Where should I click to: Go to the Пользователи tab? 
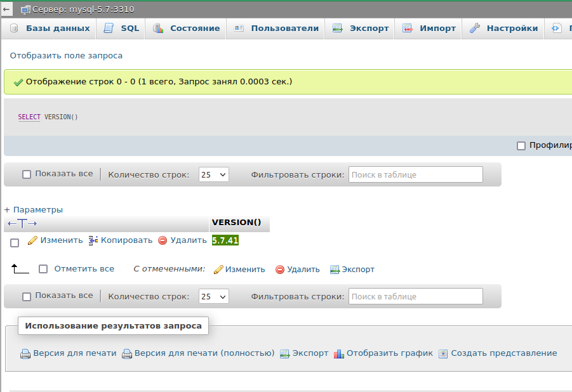tap(276, 29)
